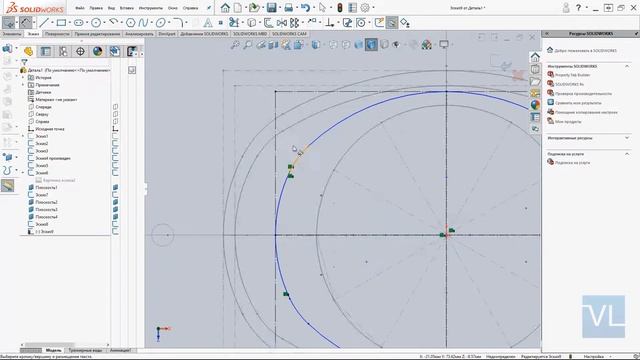640x360 pixels.
Task: Switch to the SOLIDWORKS CAM tab
Action: tap(289, 34)
